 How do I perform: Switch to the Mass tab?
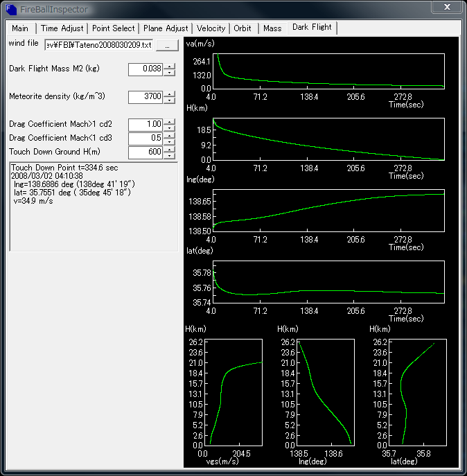point(272,28)
